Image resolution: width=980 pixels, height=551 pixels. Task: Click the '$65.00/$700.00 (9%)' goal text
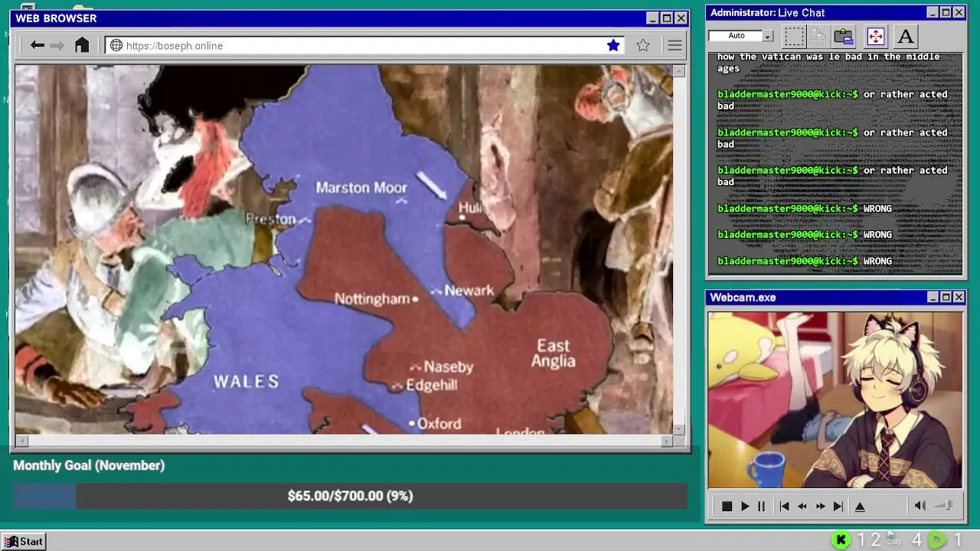coord(350,496)
